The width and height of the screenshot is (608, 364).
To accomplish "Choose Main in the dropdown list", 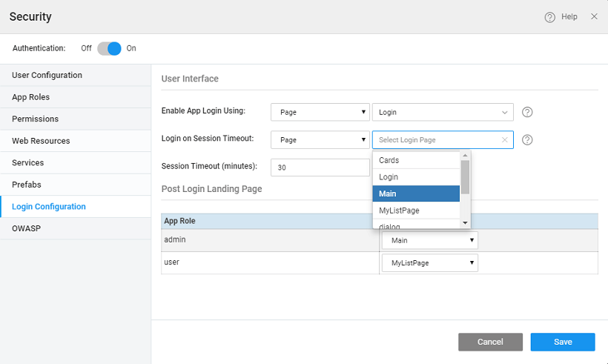I will coord(416,193).
